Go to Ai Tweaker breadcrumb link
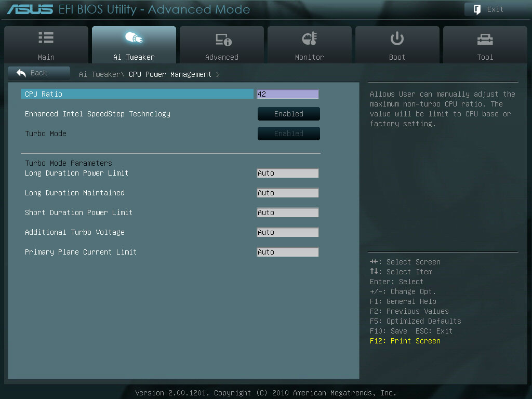This screenshot has height=399, width=532. [101, 74]
